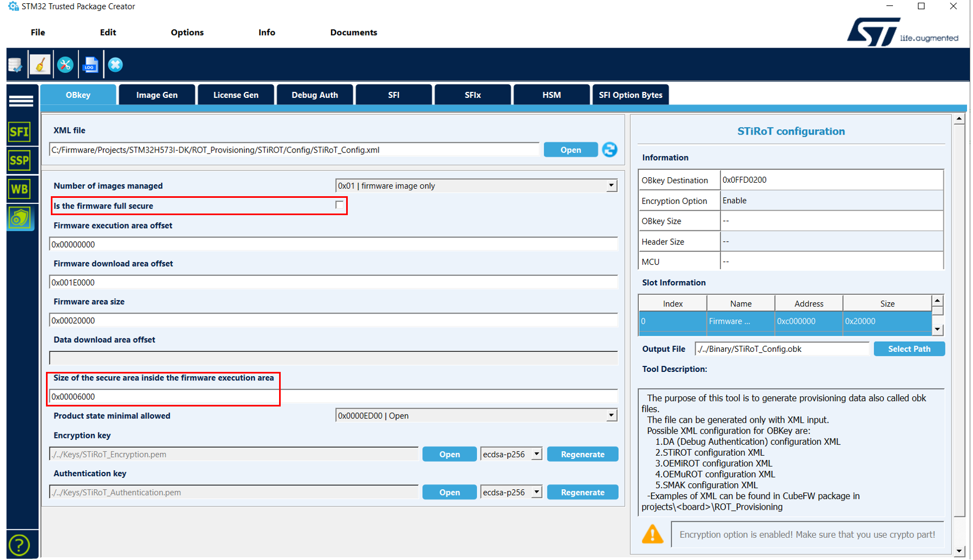
Task: Switch to the HSM tab
Action: click(552, 95)
